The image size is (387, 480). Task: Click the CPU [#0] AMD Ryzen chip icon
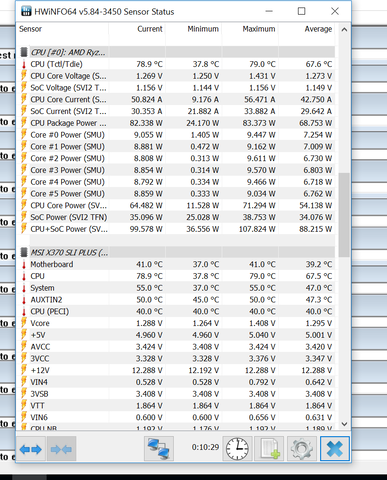(x=24, y=52)
